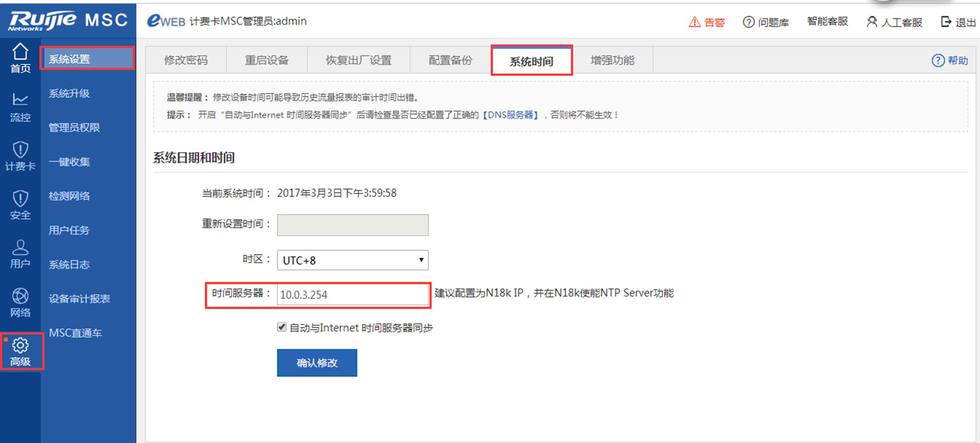Open the 流控 flow control chart icon
This screenshot has height=443, width=980.
tap(20, 100)
